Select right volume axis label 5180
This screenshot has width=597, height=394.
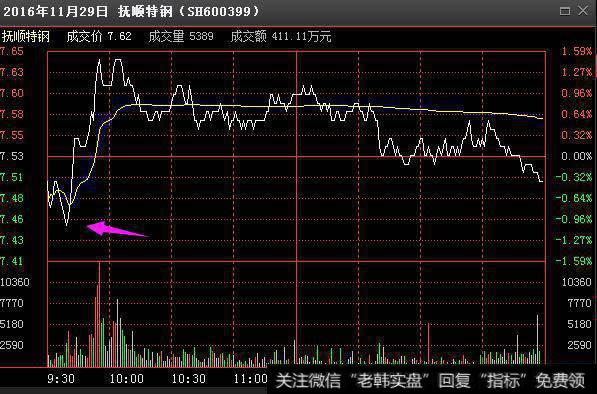[579, 324]
